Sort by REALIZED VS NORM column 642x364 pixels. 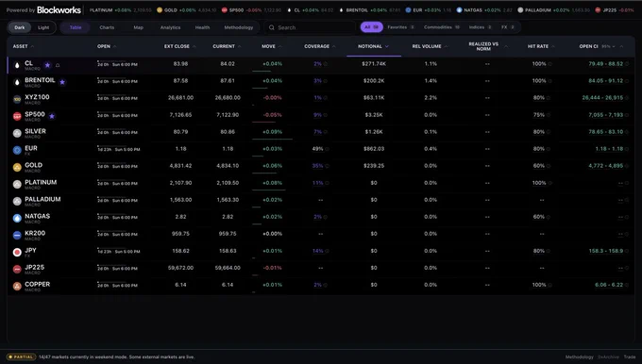coord(488,46)
